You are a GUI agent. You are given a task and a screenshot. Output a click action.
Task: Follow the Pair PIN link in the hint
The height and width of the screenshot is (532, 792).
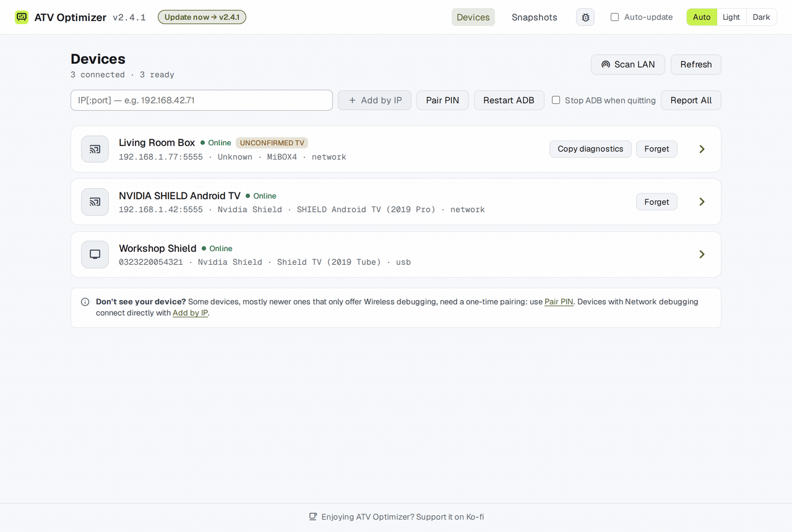(x=559, y=302)
